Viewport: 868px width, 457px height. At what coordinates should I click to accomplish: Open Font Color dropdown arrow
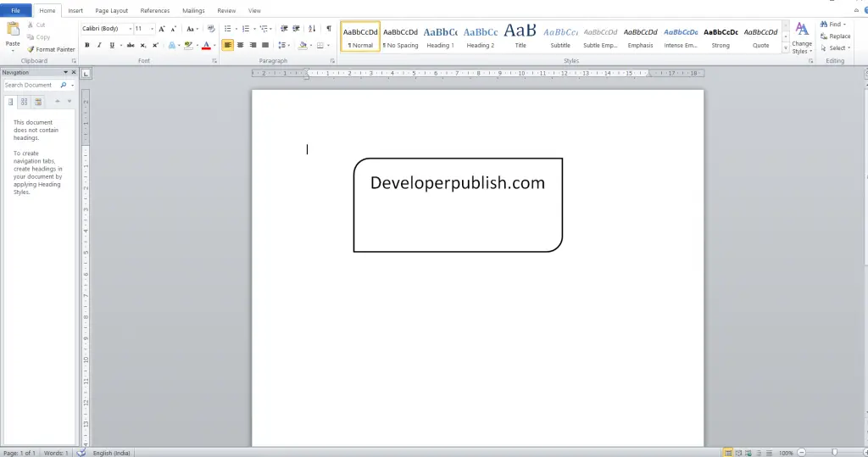pyautogui.click(x=214, y=46)
